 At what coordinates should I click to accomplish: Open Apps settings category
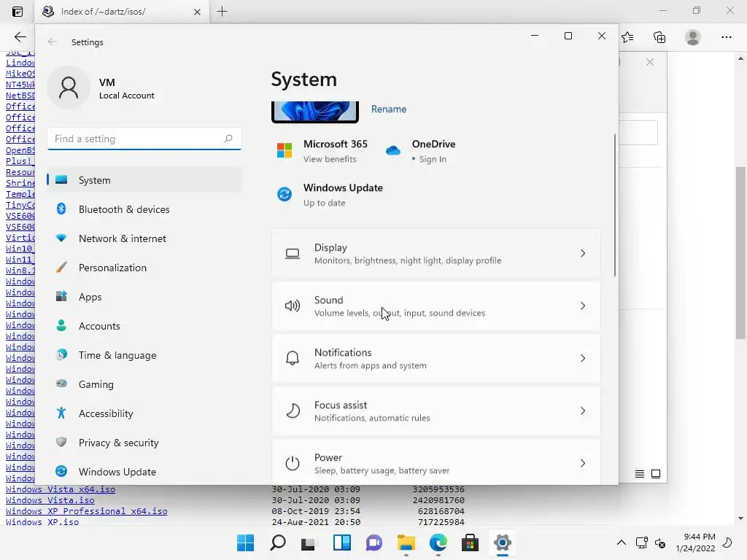click(x=144, y=297)
